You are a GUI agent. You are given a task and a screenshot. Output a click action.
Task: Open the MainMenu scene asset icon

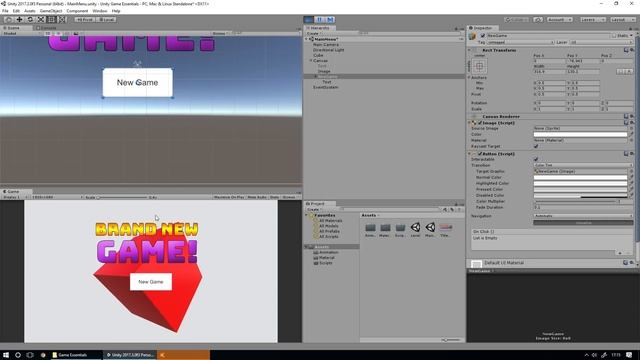[x=430, y=227]
